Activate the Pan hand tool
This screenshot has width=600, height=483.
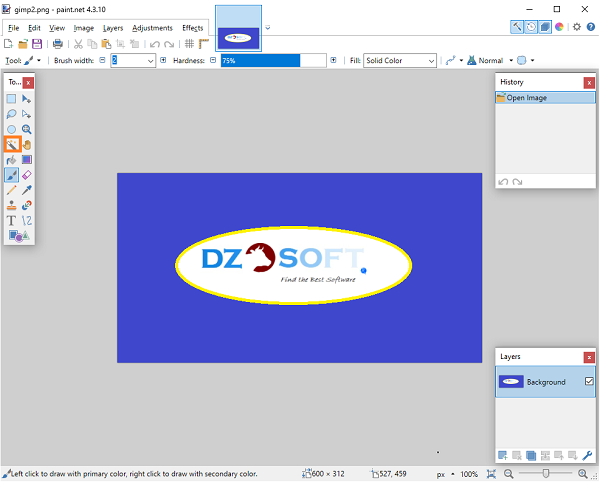(x=26, y=145)
